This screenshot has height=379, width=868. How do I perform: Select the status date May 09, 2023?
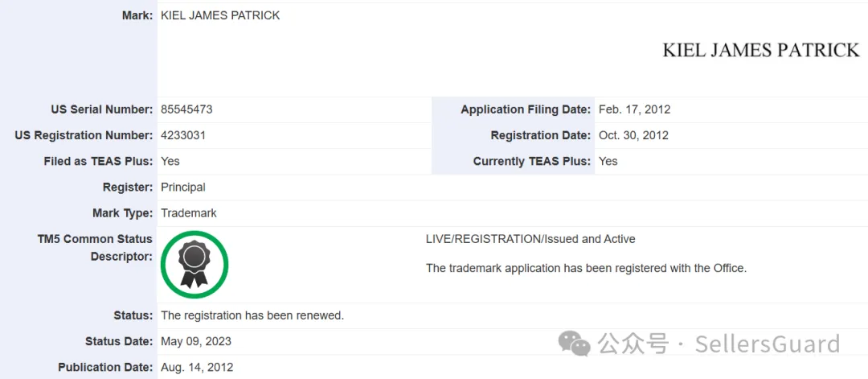(196, 341)
